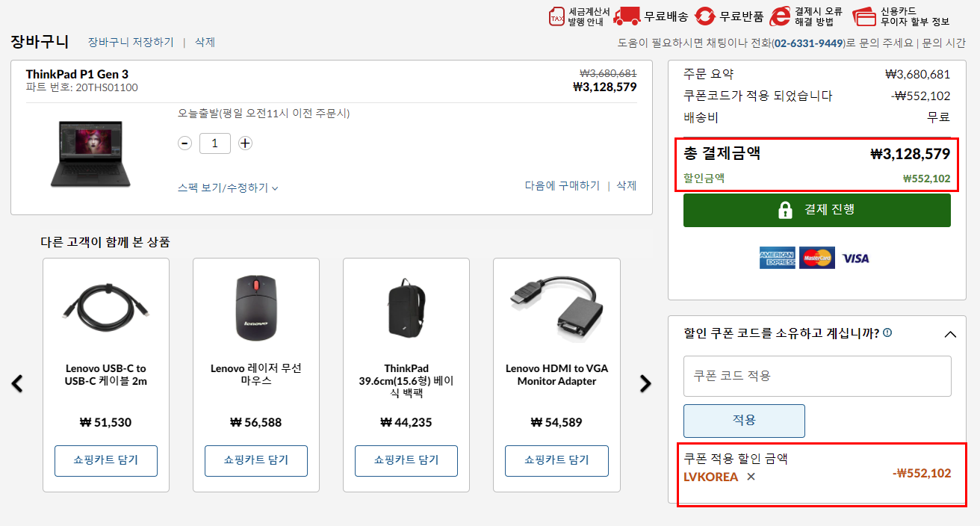Delete the ThinkPad P1 Gen 3 item
Image resolution: width=980 pixels, height=526 pixels.
click(626, 185)
